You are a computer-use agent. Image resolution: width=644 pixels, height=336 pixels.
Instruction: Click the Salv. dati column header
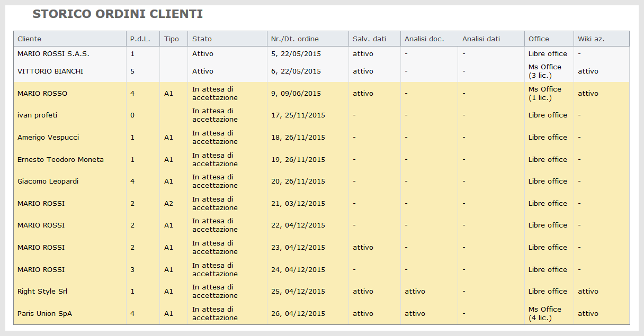click(374, 39)
